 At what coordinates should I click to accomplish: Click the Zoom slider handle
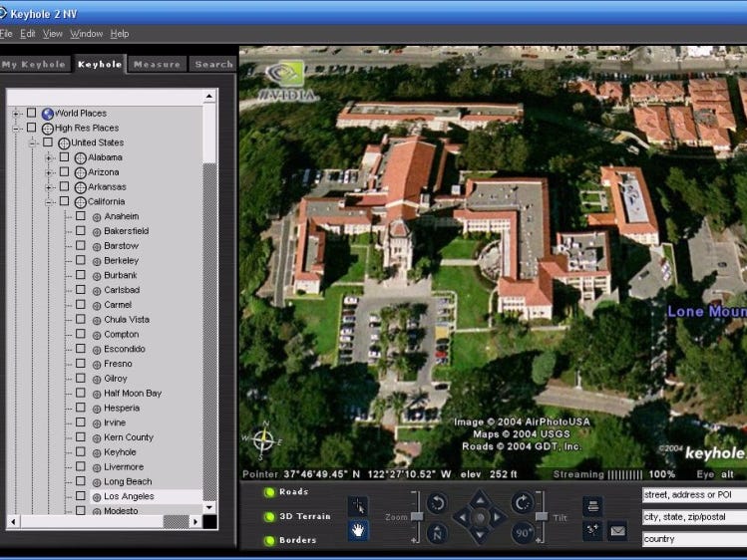pos(417,516)
